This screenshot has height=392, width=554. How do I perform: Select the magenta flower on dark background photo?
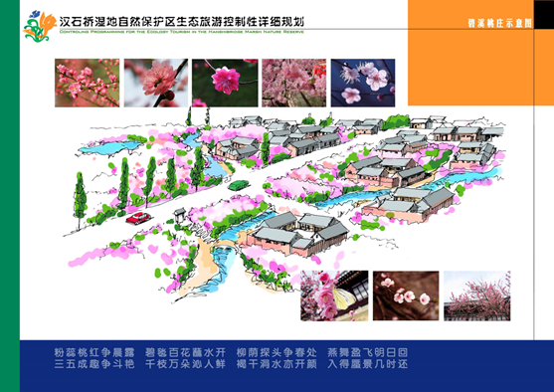point(225,83)
